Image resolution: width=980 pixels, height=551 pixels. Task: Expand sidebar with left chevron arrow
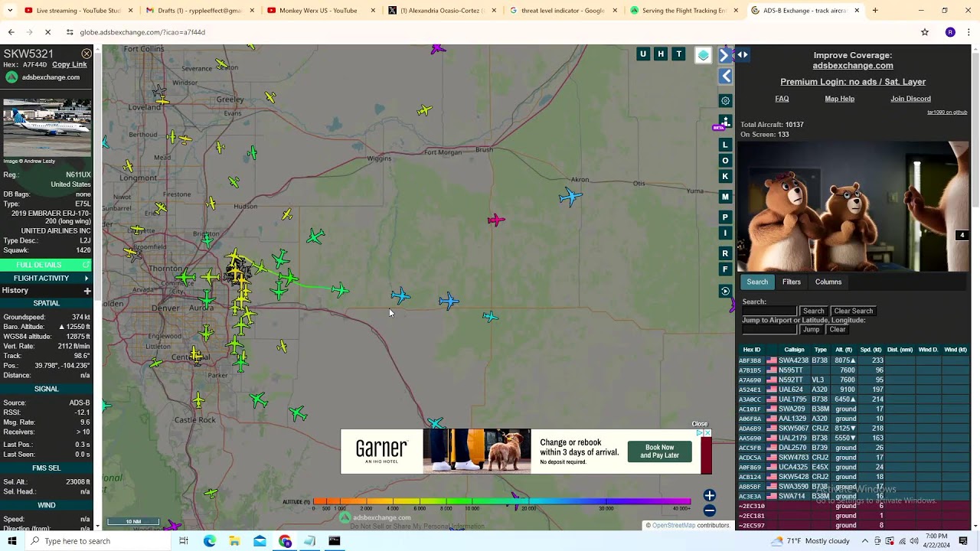point(726,76)
